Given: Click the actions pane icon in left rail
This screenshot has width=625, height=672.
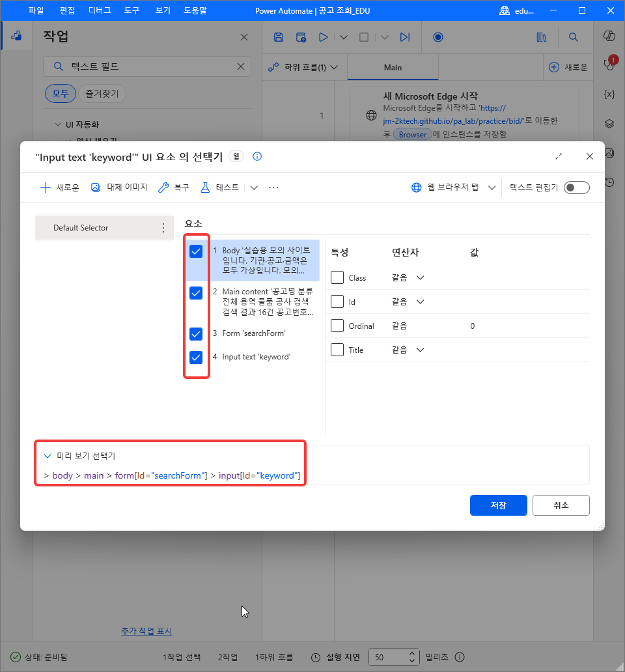Looking at the screenshot, I should coord(16,36).
